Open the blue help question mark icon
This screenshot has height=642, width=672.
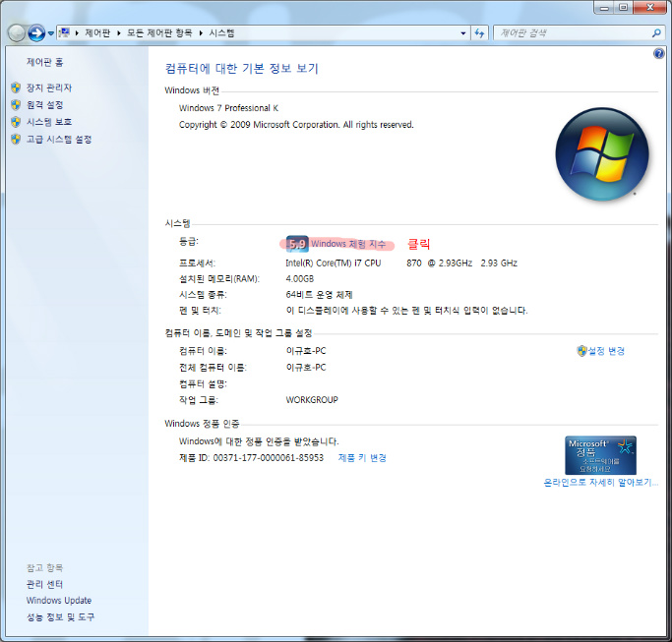pos(658,53)
